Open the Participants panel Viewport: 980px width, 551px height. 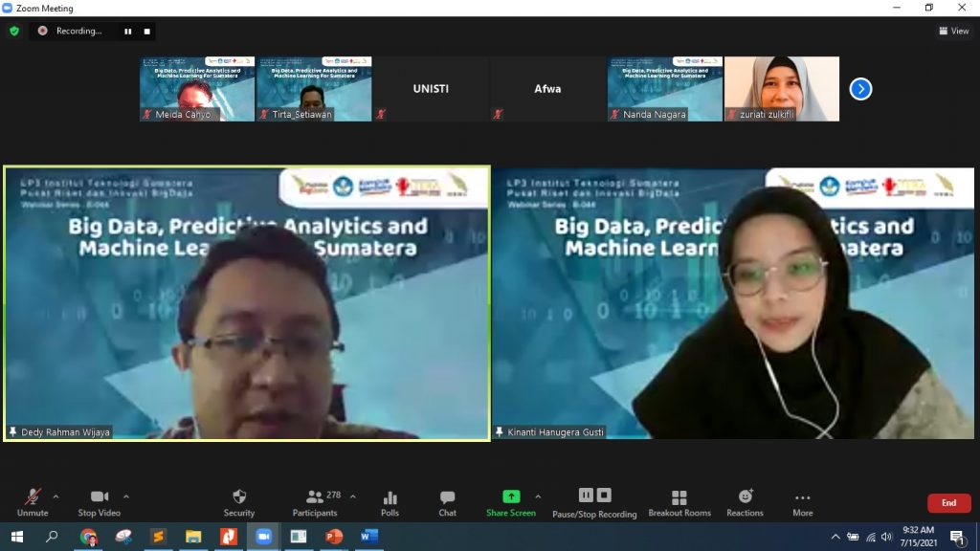pos(315,503)
